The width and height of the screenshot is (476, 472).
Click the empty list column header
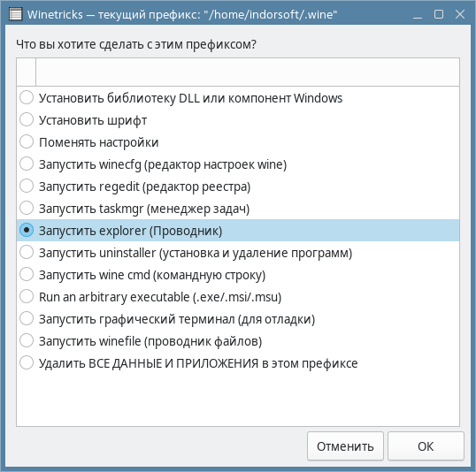(248, 72)
